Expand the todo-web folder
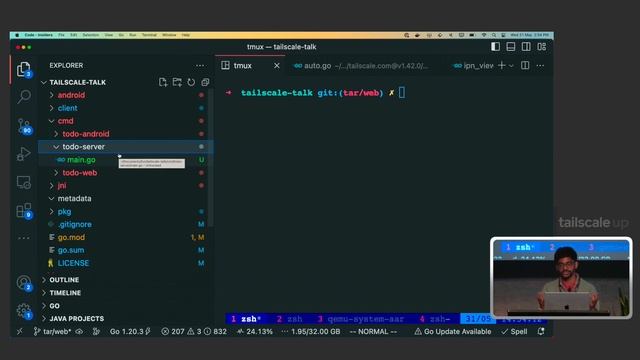This screenshot has height=360, width=640. pyautogui.click(x=56, y=173)
